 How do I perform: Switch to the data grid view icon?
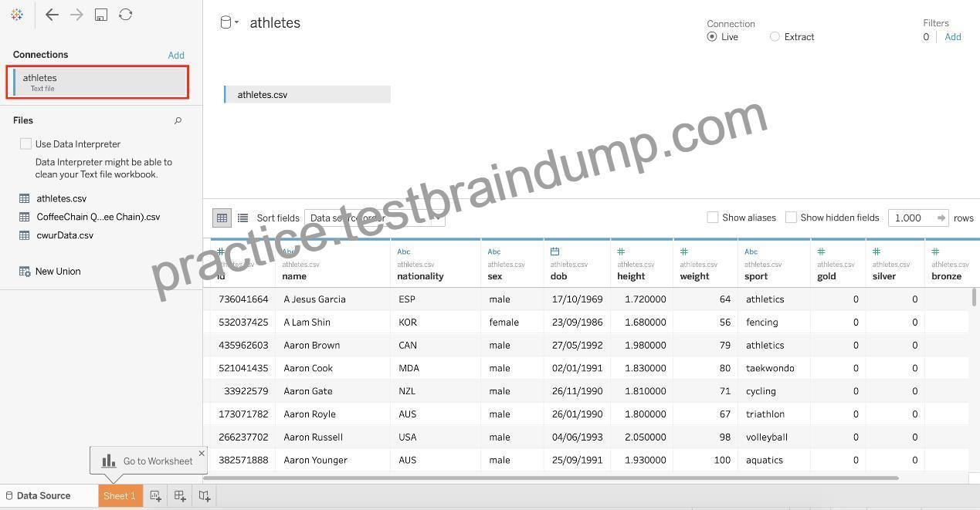[222, 218]
